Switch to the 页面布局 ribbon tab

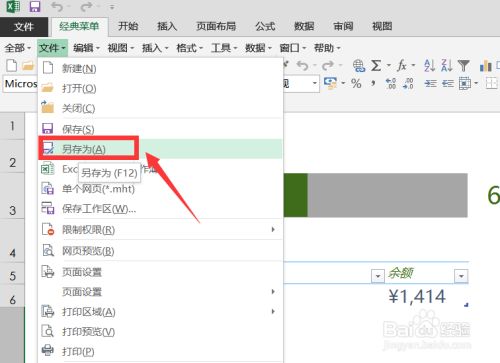(216, 26)
